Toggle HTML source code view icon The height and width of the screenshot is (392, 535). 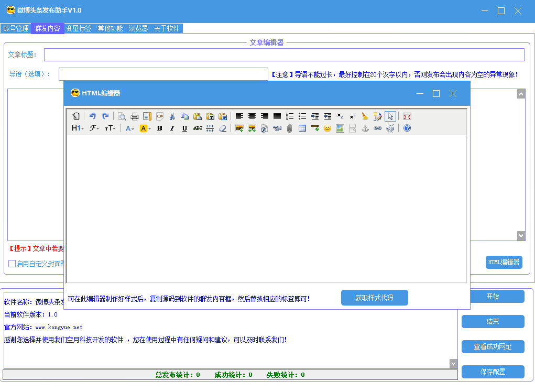pyautogui.click(x=76, y=116)
